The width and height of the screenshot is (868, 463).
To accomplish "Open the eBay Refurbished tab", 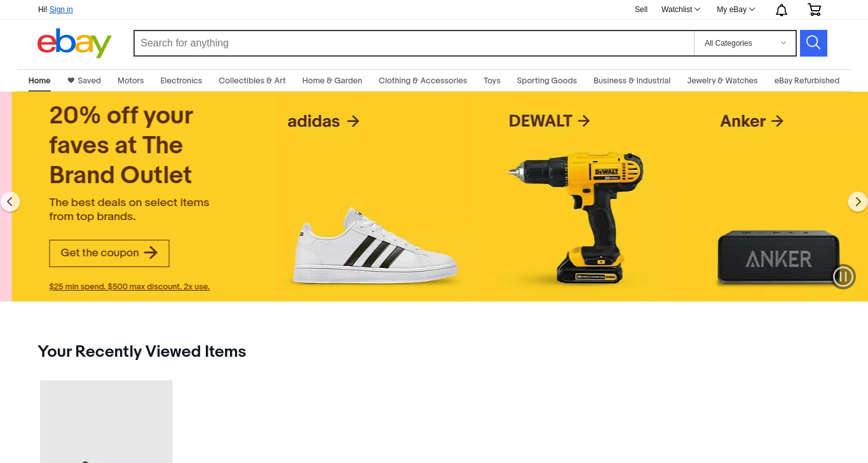I will coord(806,81).
